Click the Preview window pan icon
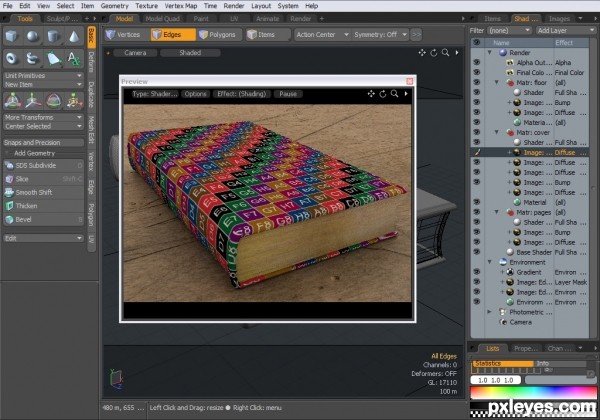This screenshot has height=420, width=600. point(371,94)
